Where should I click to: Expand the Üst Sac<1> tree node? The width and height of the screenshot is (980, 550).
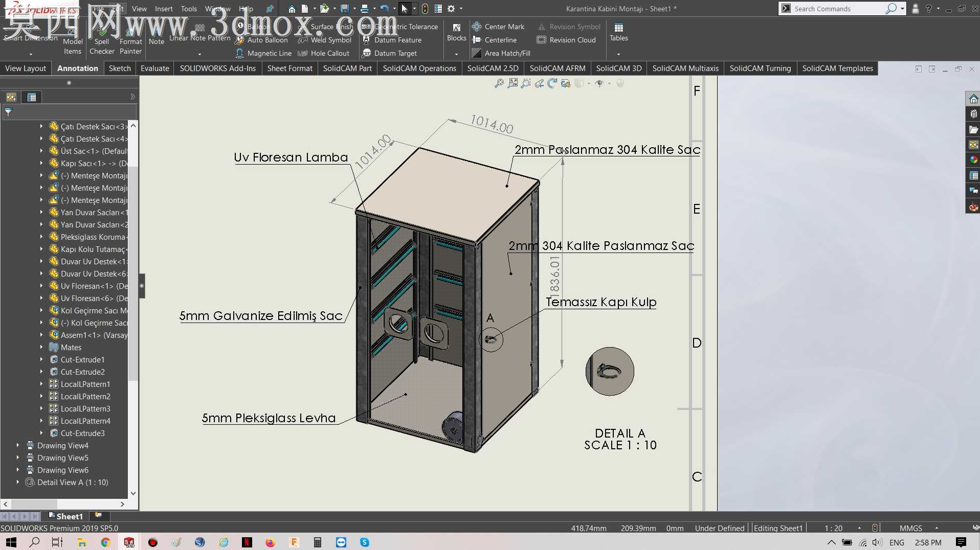41,151
